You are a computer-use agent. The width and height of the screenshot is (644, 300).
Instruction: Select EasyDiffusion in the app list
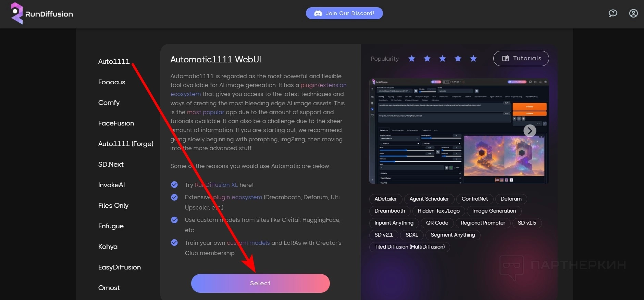pos(120,267)
